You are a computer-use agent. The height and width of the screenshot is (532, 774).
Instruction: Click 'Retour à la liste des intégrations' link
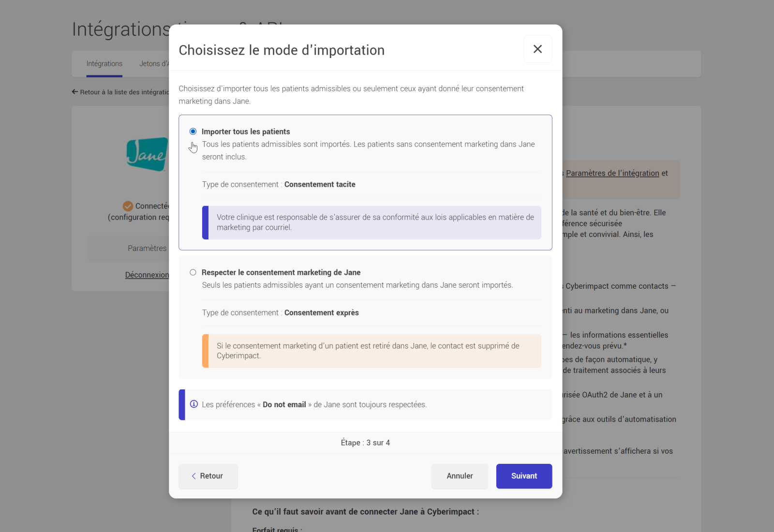[121, 92]
